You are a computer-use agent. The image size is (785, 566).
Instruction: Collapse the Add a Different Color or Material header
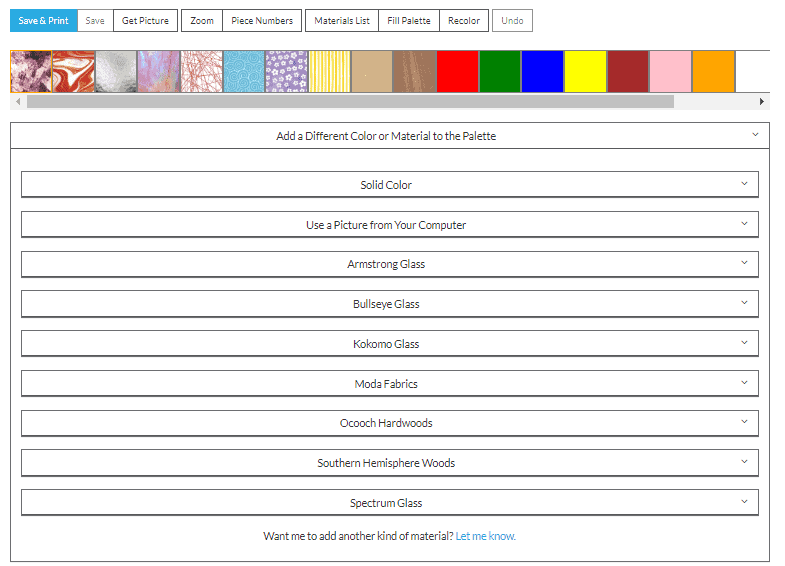389,136
